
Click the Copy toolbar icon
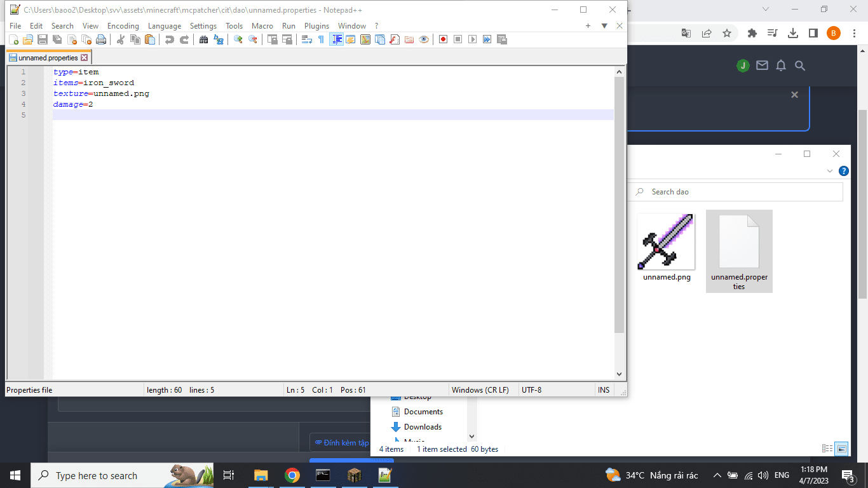pos(135,39)
